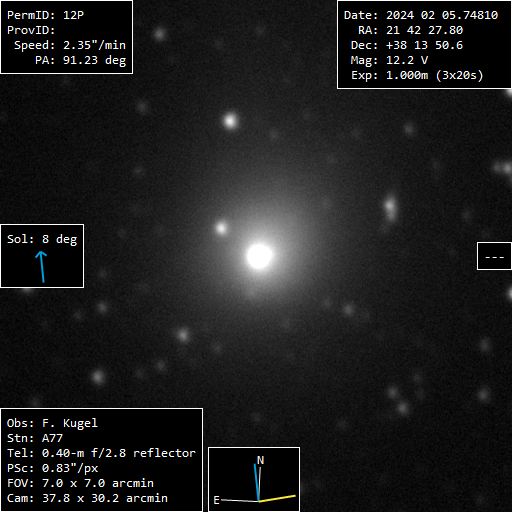512x512 pixels.
Task: Click the blue line in the compass box
Action: click(x=257, y=482)
